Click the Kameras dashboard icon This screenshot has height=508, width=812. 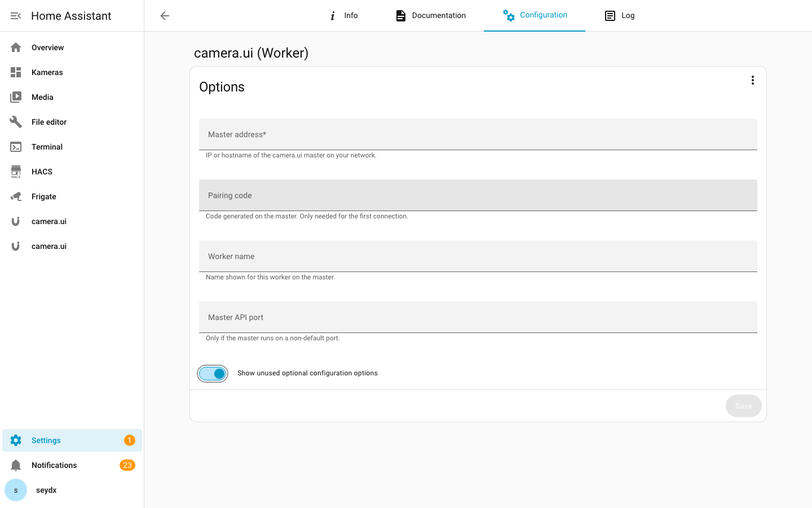click(x=16, y=72)
